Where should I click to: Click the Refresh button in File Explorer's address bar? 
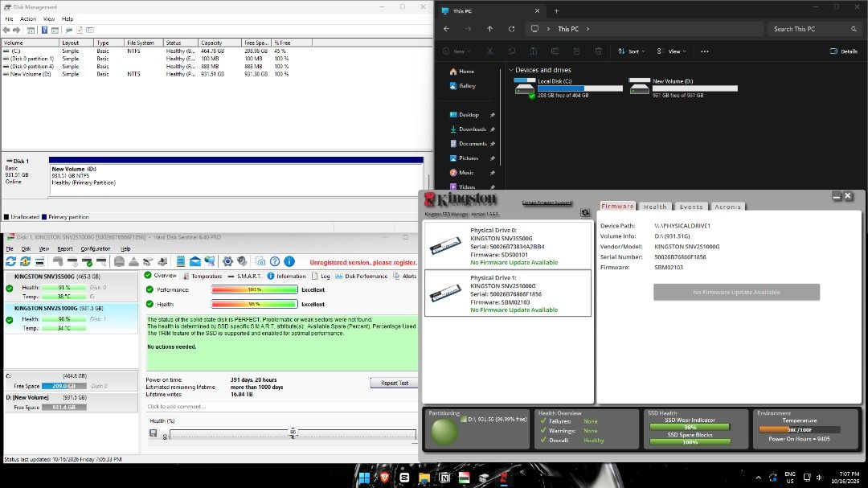[511, 29]
